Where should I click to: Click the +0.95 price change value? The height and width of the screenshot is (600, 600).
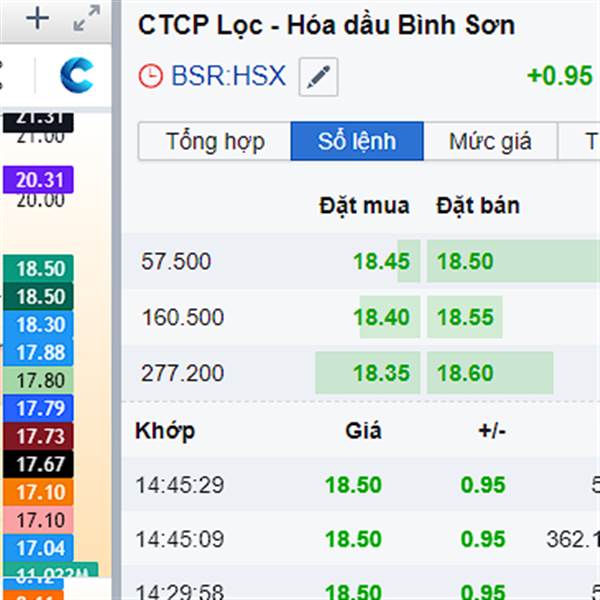pyautogui.click(x=560, y=76)
